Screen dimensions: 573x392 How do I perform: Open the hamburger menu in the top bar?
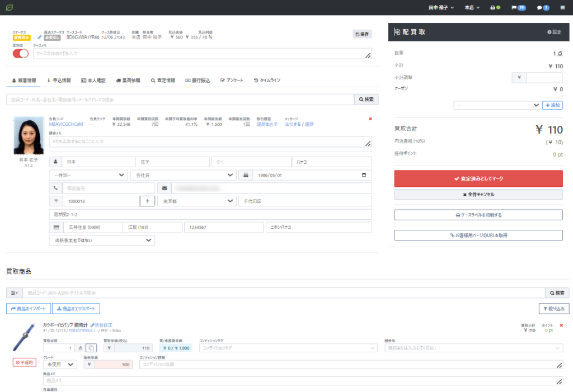562,8
